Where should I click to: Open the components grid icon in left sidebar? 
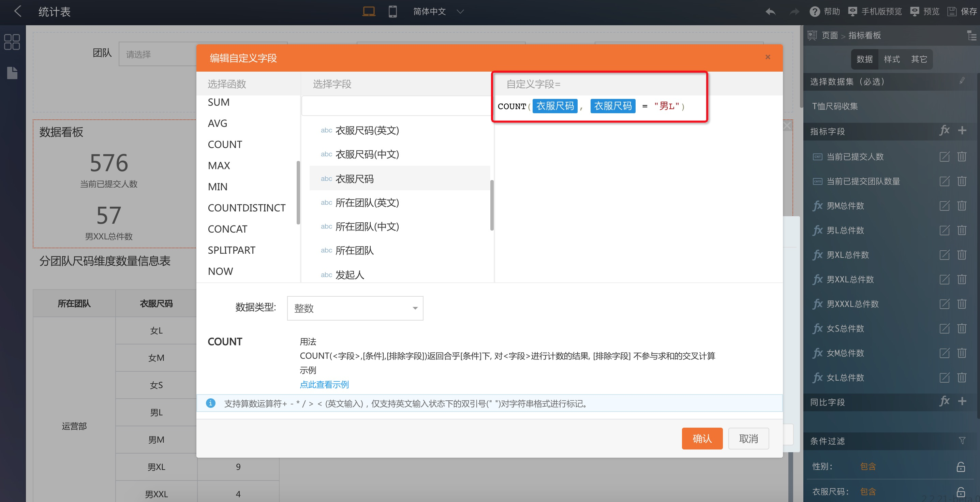tap(12, 42)
